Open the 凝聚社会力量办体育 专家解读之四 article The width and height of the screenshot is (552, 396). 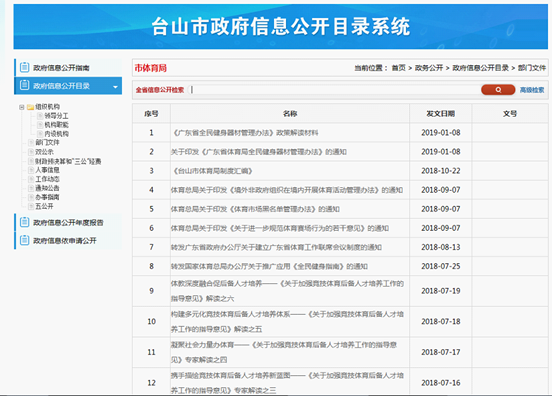[x=284, y=352]
